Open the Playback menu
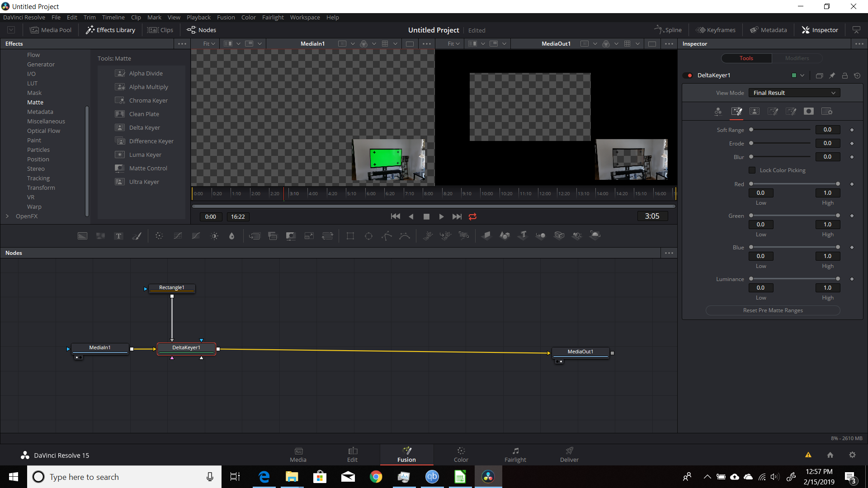This screenshot has height=488, width=868. click(198, 17)
